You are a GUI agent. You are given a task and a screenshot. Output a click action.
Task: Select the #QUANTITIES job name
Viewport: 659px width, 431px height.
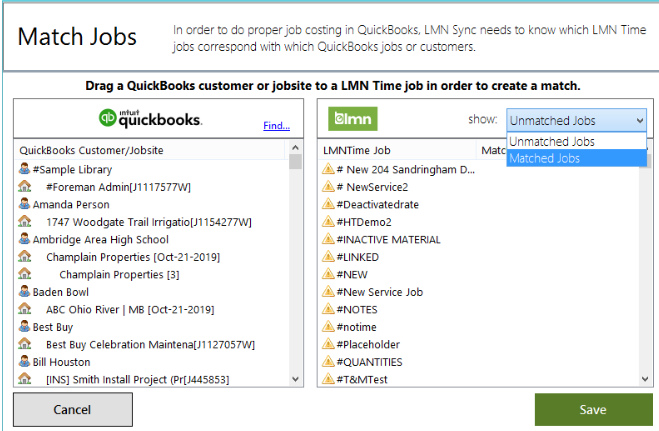pyautogui.click(x=369, y=362)
